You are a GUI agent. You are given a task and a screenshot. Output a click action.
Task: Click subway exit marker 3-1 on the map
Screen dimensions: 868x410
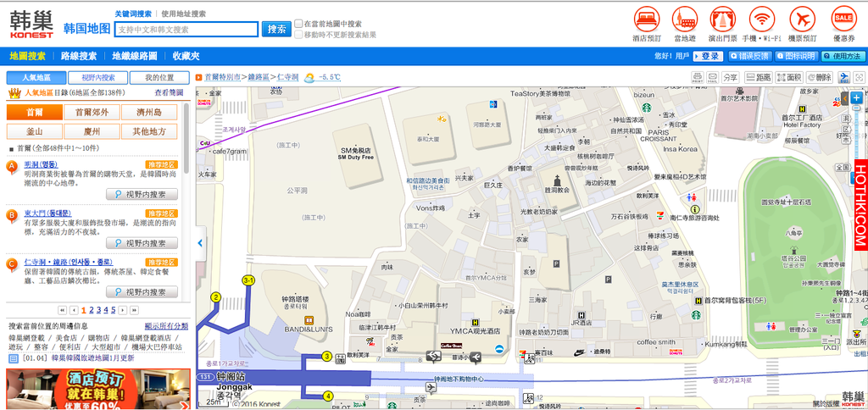point(248,281)
